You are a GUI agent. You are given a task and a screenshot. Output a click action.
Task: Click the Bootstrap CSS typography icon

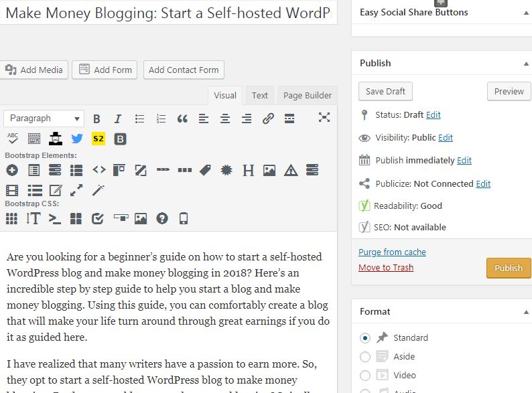click(x=34, y=218)
